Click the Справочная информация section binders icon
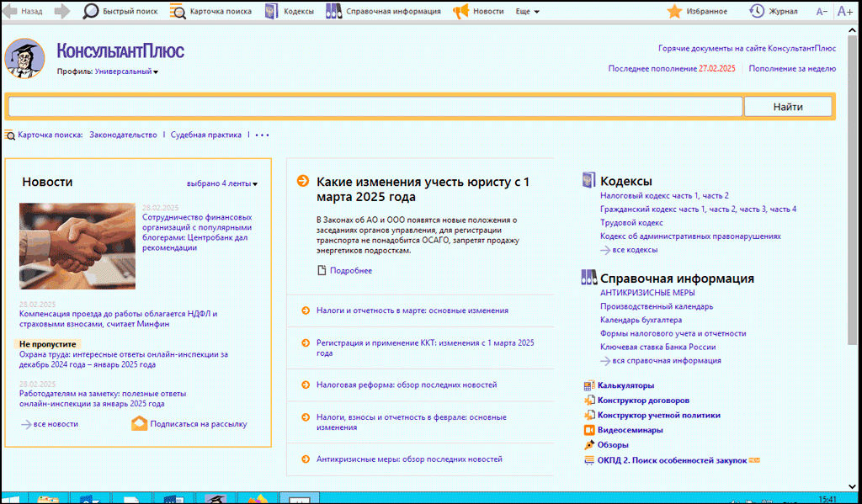 (x=588, y=277)
